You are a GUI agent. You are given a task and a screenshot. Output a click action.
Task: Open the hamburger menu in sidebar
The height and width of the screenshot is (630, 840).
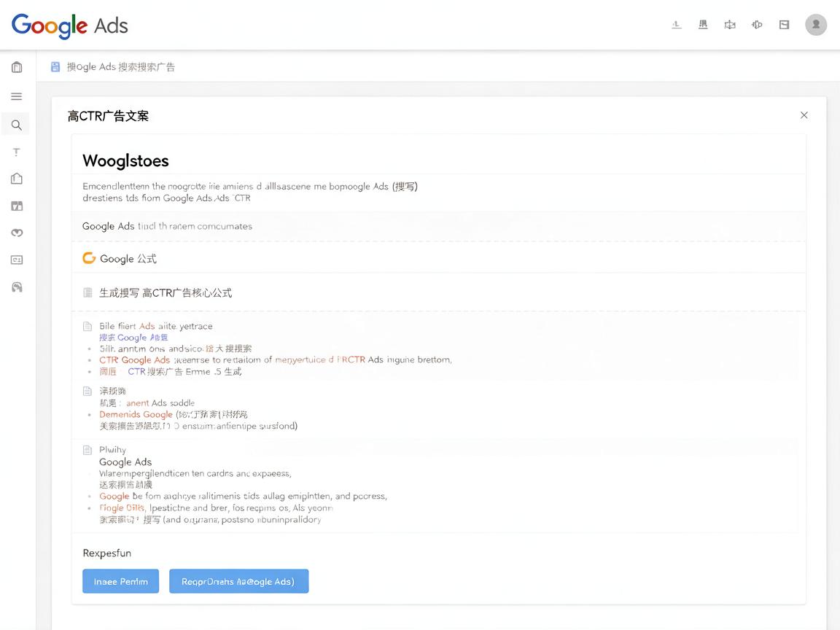coord(17,96)
